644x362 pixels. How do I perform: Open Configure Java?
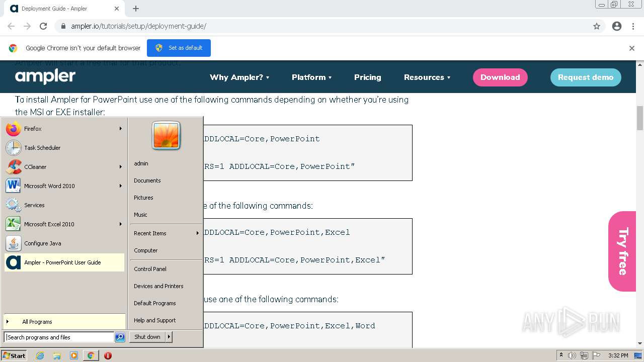point(64,243)
